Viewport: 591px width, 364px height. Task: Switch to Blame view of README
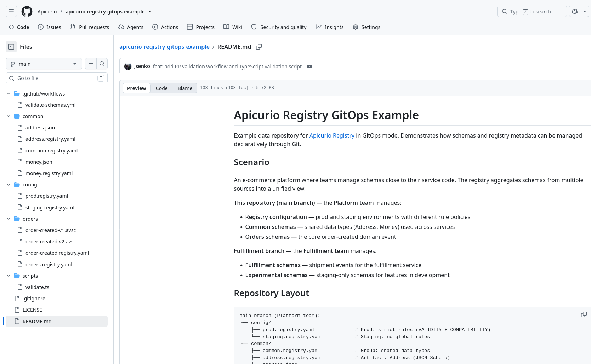[x=185, y=88]
